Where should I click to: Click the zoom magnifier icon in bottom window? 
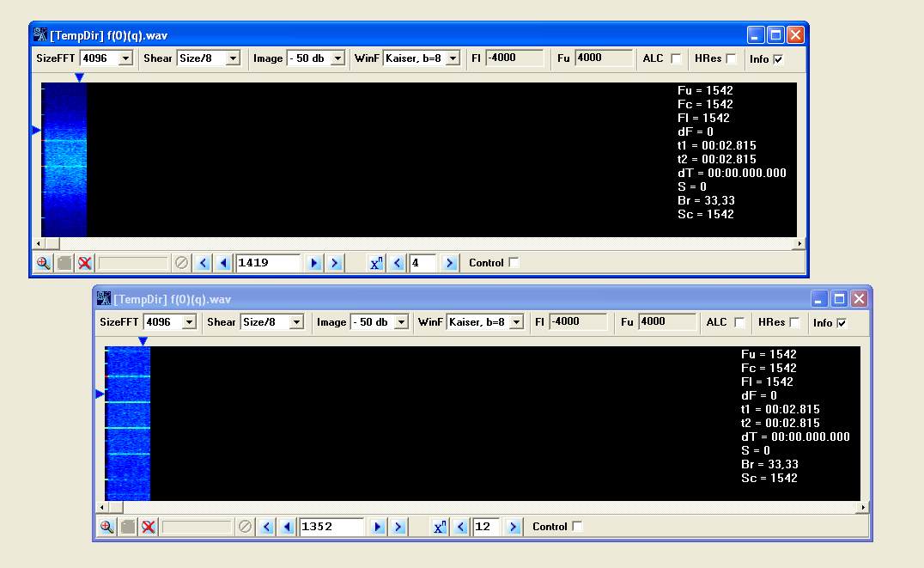(x=106, y=527)
